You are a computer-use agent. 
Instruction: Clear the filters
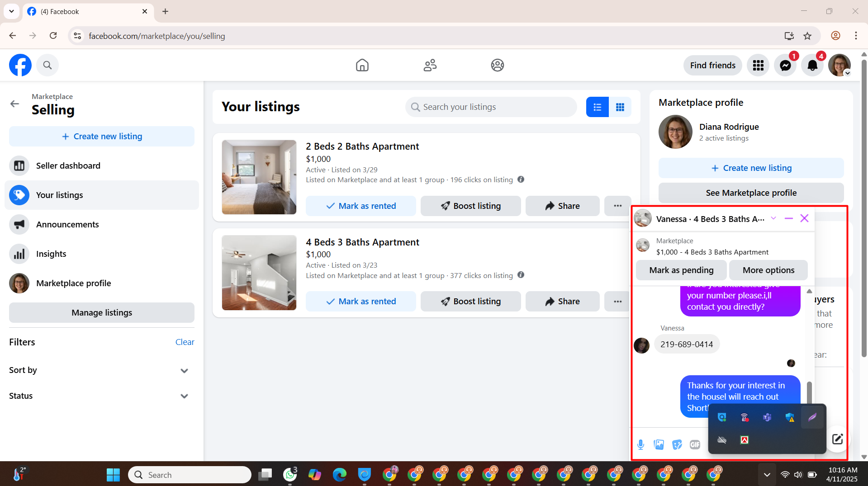185,342
